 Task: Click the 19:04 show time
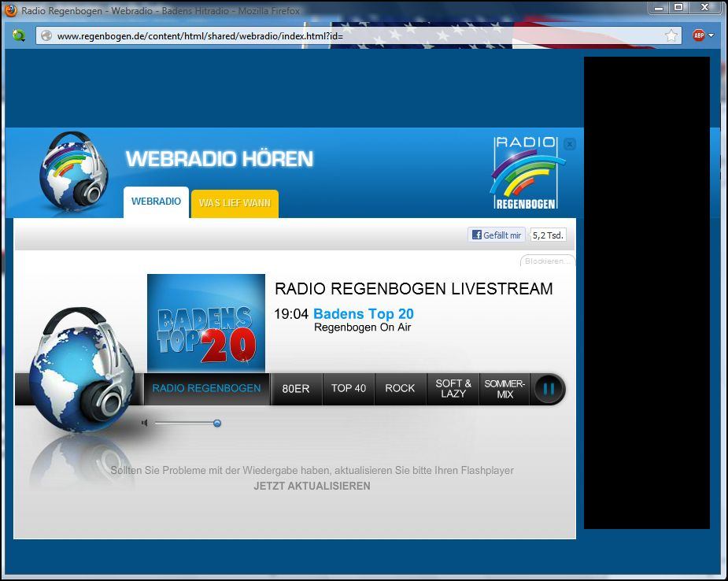(291, 314)
